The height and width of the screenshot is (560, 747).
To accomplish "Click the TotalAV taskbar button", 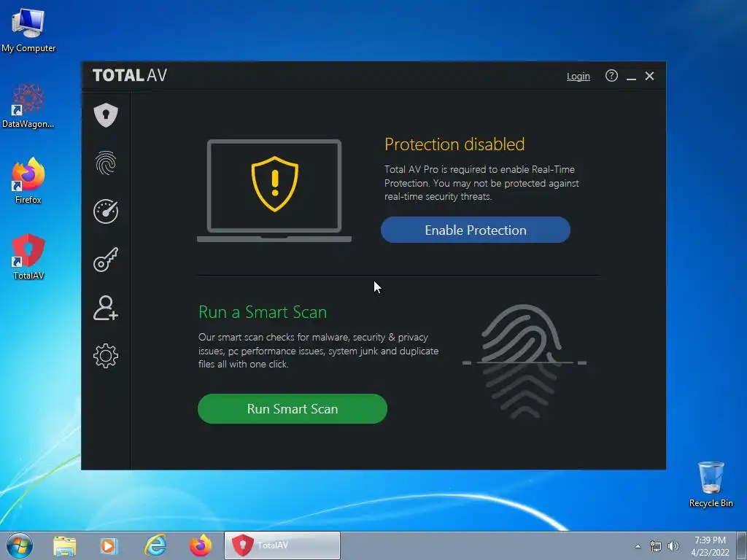I will 282,545.
